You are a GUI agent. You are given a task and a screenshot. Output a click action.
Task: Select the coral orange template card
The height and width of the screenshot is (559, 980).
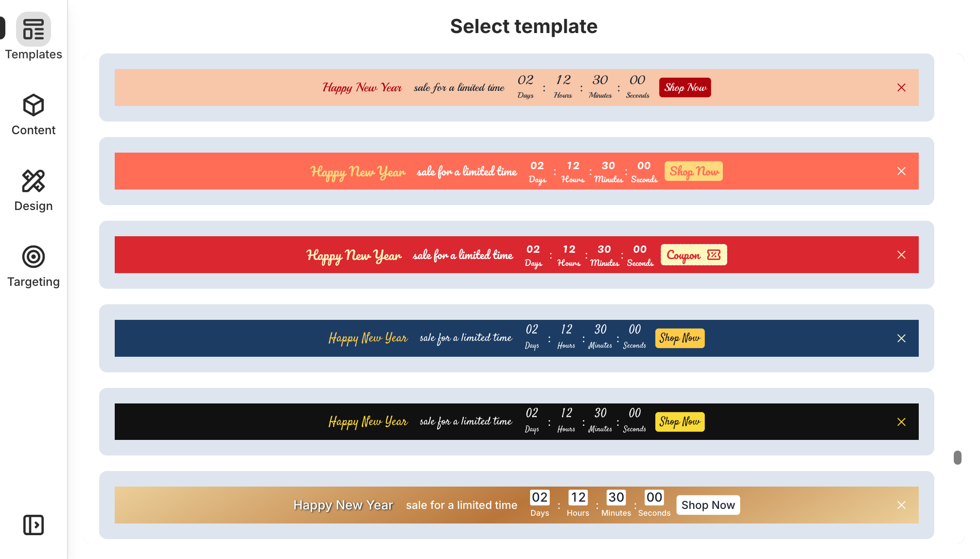pos(517,171)
